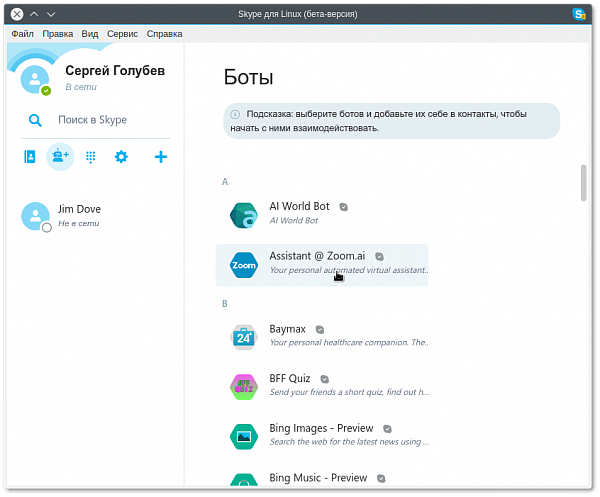Open the Вид menu
Screen dimensions: 600x497
point(90,34)
